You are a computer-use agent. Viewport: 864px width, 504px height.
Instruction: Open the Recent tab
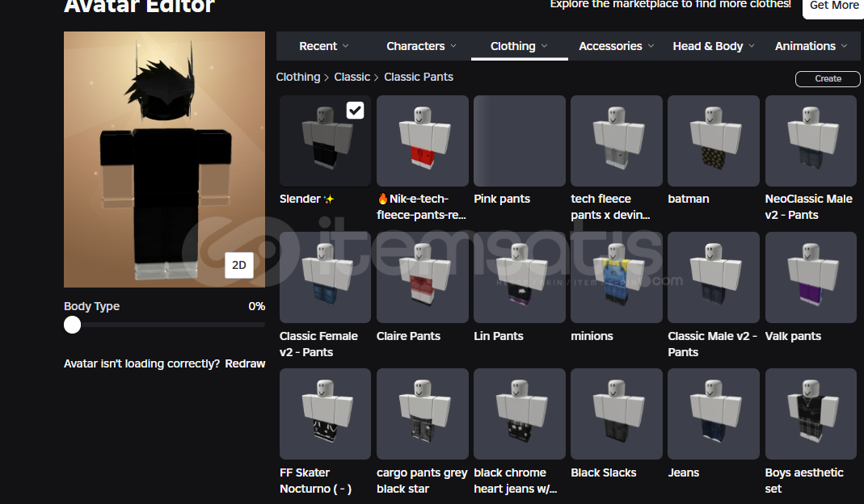tap(324, 46)
